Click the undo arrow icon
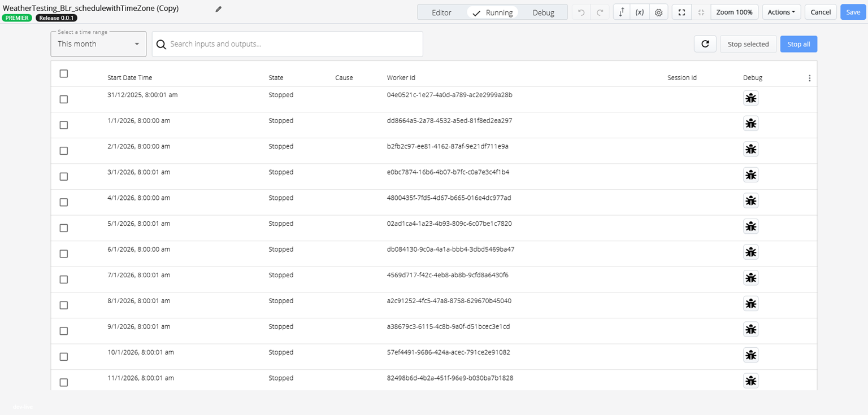The height and width of the screenshot is (415, 868). [x=581, y=12]
